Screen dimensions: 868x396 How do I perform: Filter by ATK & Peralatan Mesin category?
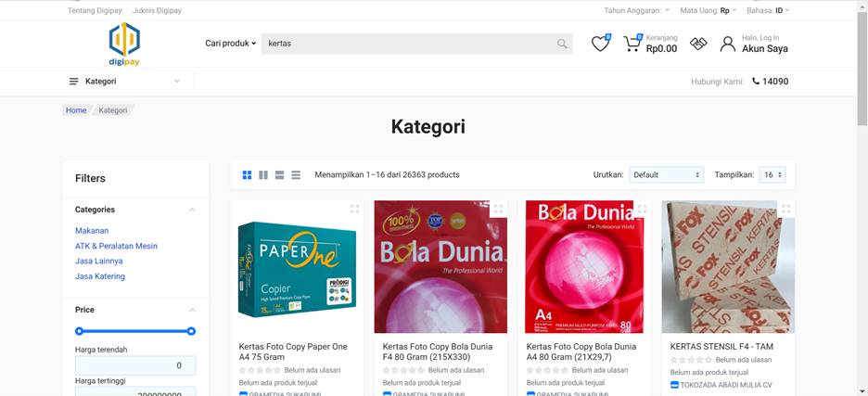point(116,246)
